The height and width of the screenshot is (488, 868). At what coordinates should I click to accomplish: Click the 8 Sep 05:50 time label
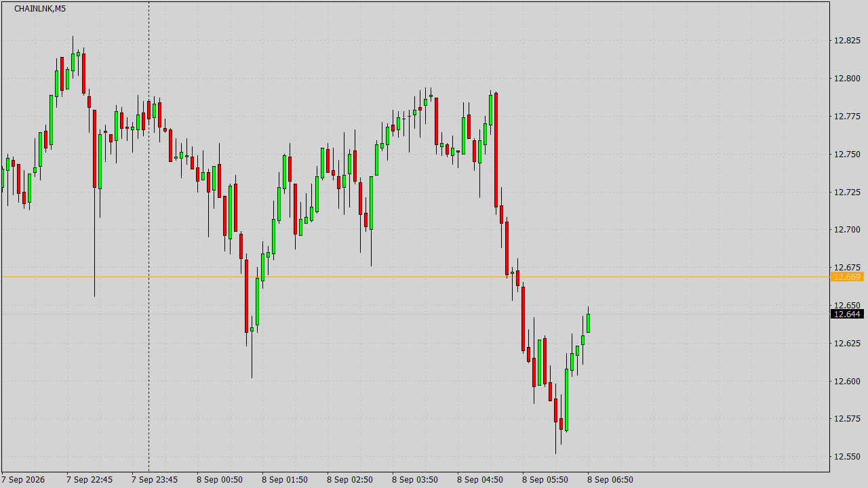pos(545,480)
